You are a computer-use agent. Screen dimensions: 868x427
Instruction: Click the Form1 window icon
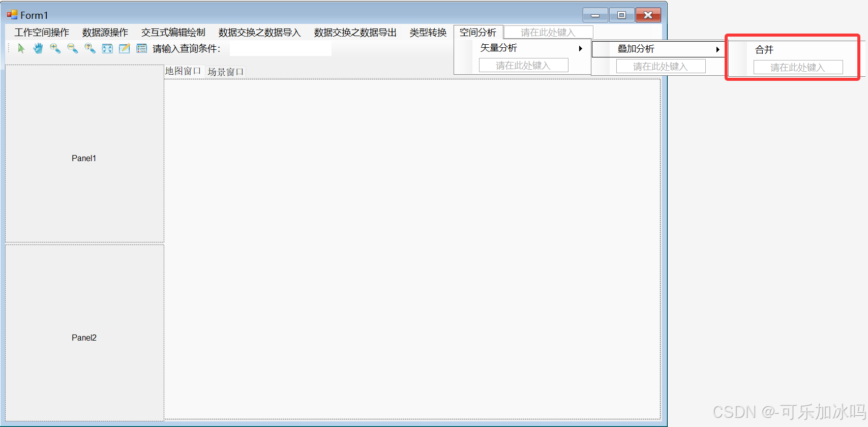[x=12, y=15]
